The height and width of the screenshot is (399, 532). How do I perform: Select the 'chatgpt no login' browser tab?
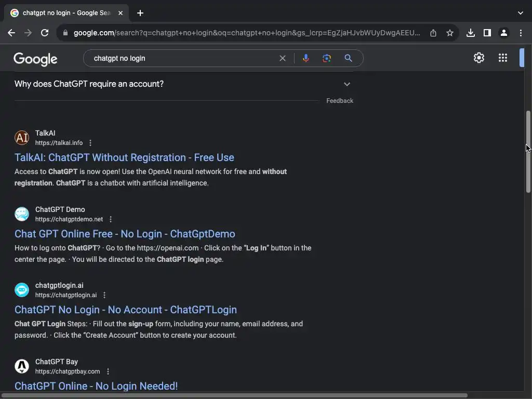[66, 13]
